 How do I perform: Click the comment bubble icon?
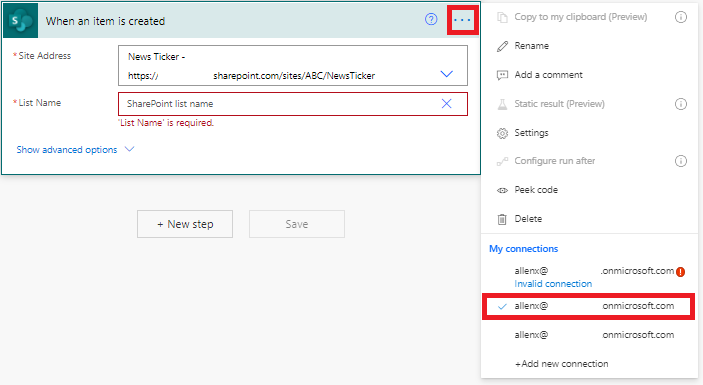502,75
